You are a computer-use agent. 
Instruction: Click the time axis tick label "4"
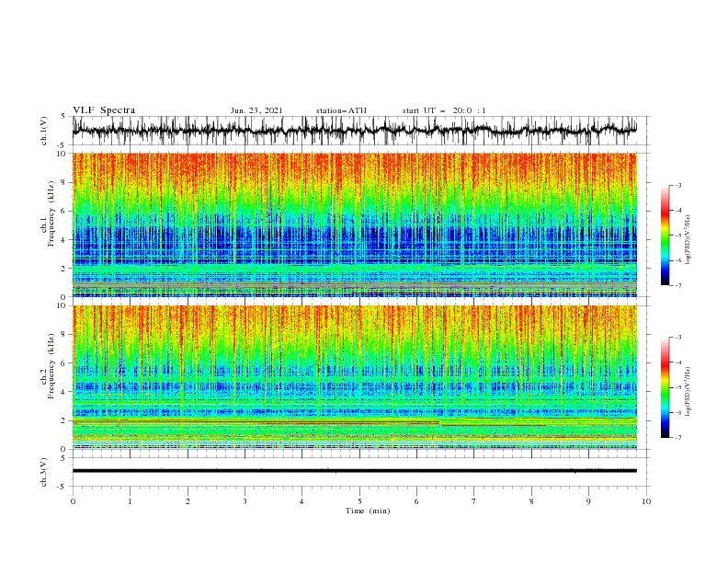[x=302, y=501]
